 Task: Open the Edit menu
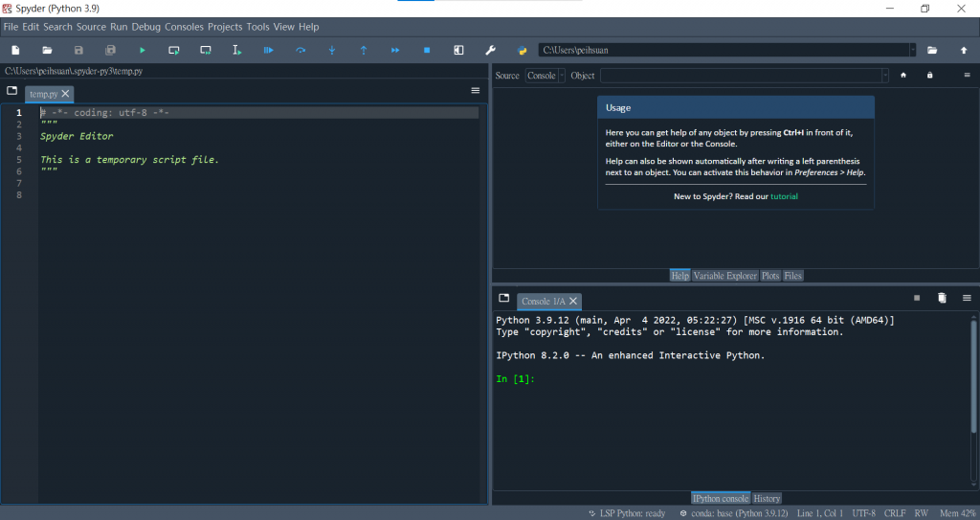coord(31,27)
